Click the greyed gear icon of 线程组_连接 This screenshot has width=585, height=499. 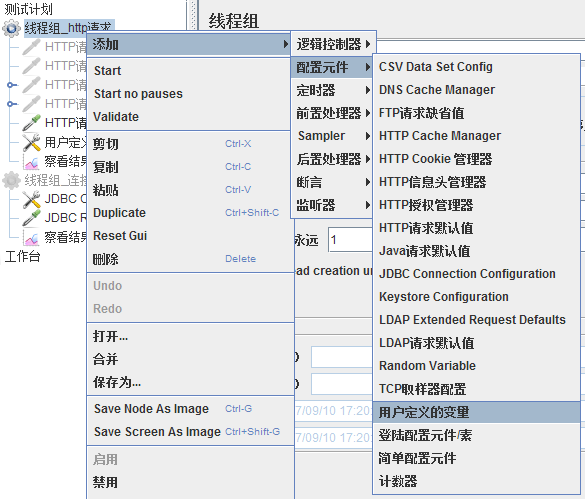tap(12, 180)
